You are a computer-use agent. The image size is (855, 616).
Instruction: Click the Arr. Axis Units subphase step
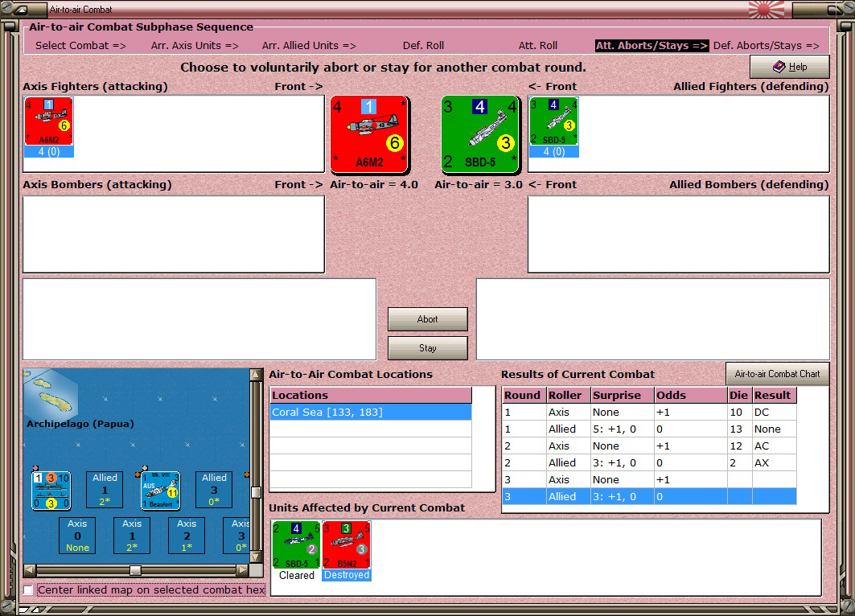[195, 46]
